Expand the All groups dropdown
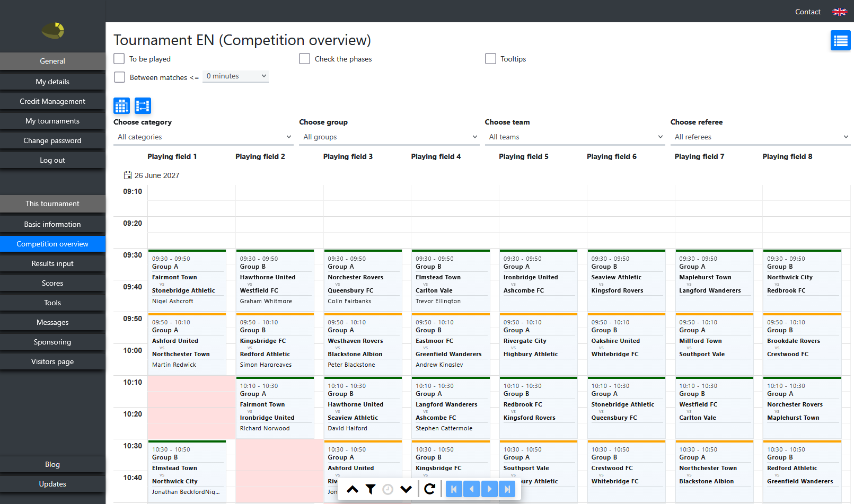 point(389,137)
